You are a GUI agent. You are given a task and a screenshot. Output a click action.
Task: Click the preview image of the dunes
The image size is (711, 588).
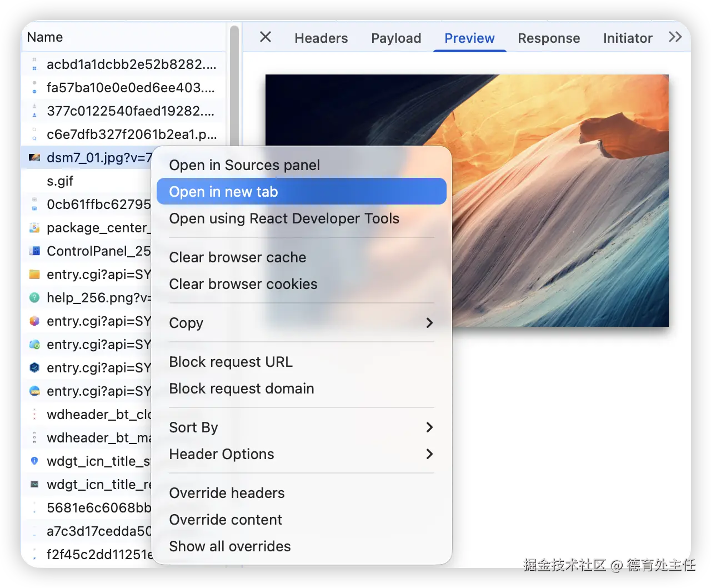pyautogui.click(x=560, y=200)
